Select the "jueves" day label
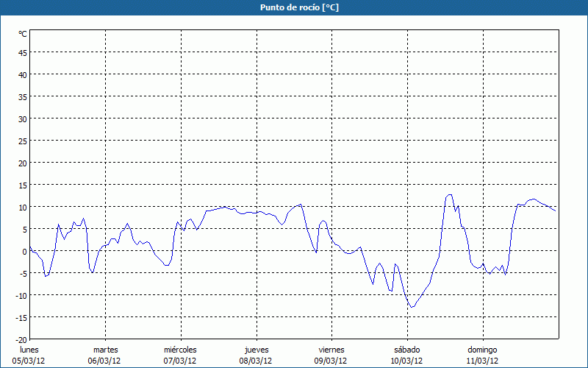 257,350
